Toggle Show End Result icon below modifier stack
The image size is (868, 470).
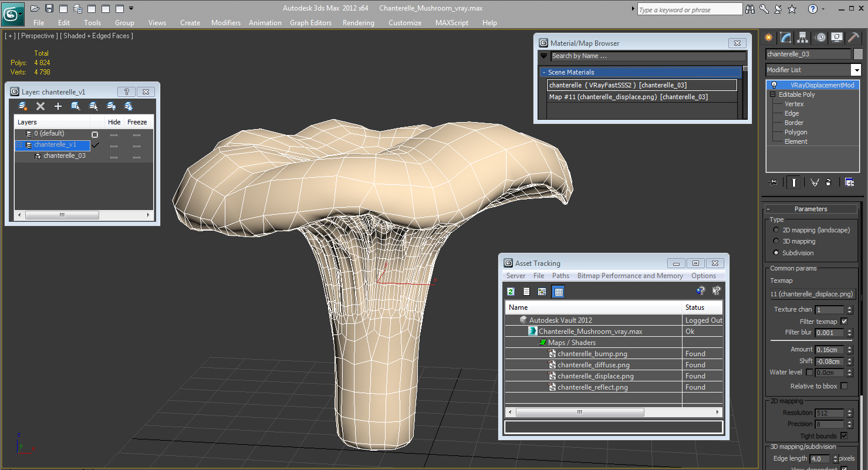794,182
